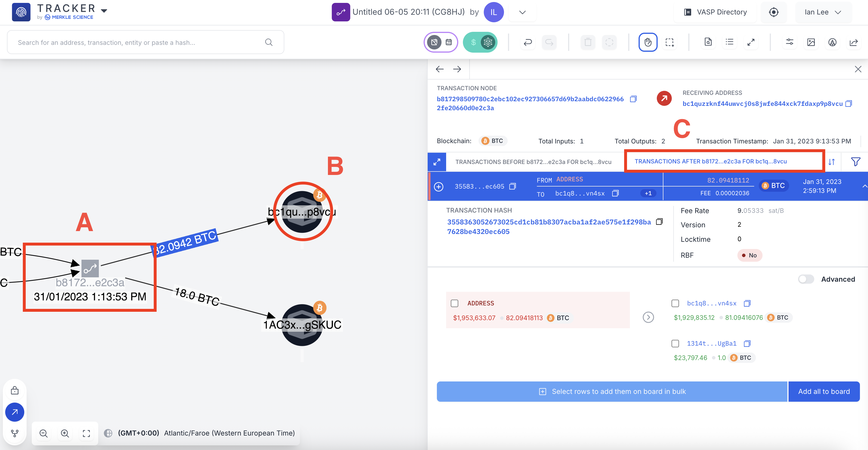Check the 1314t...UgBa1 output checkbox
This screenshot has height=450, width=868.
pyautogui.click(x=675, y=343)
